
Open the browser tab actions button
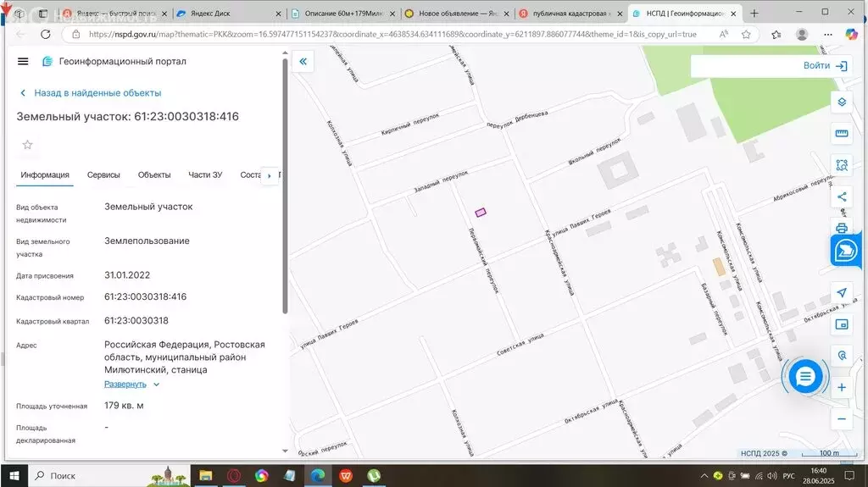coord(43,14)
